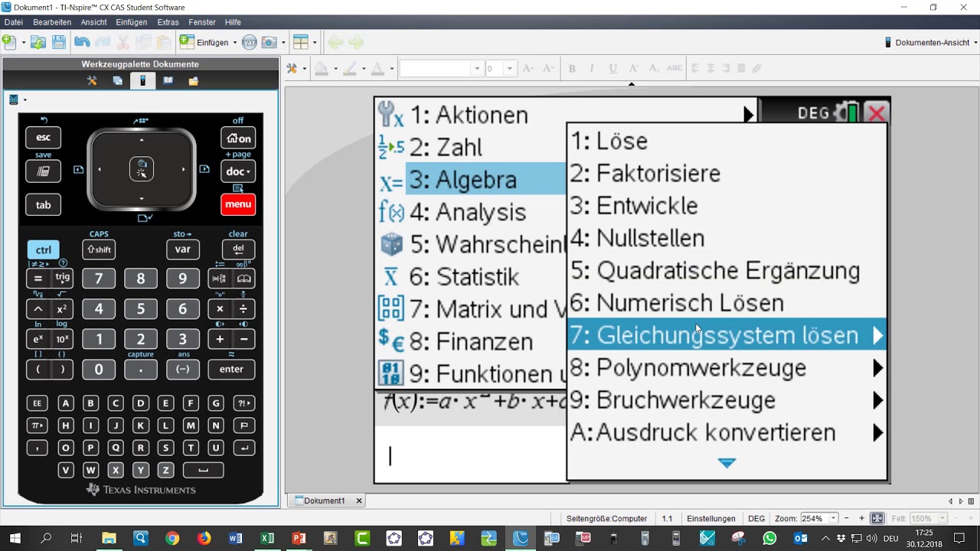Click the zoom out minus button
Image resolution: width=980 pixels, height=551 pixels.
tap(847, 518)
